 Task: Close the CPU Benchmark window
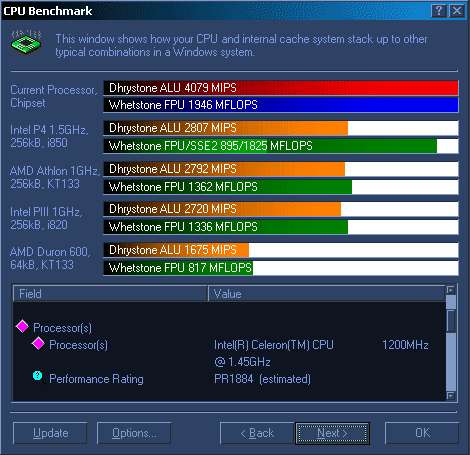[457, 11]
